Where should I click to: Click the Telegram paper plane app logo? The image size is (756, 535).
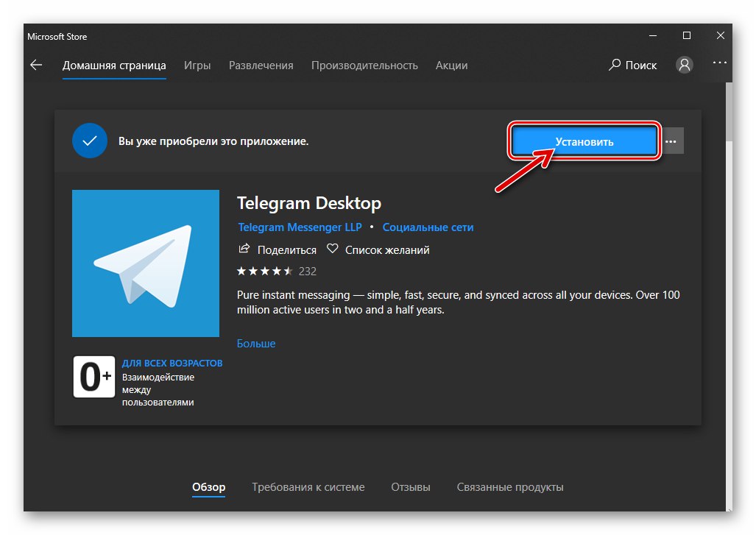pos(146,263)
